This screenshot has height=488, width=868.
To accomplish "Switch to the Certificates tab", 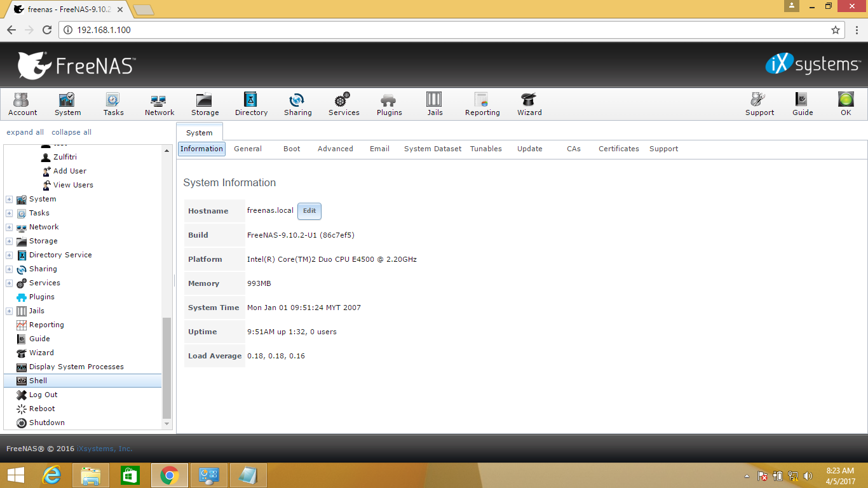I will [x=619, y=149].
